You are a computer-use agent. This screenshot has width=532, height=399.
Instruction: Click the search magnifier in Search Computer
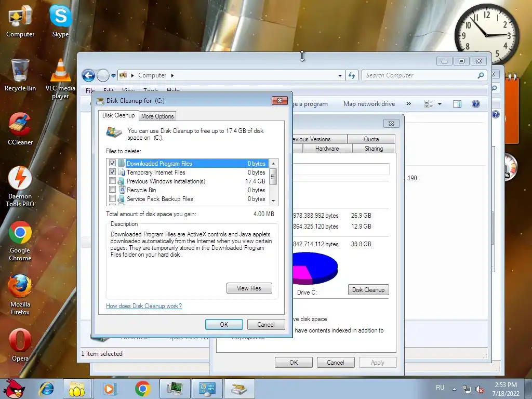coord(481,75)
